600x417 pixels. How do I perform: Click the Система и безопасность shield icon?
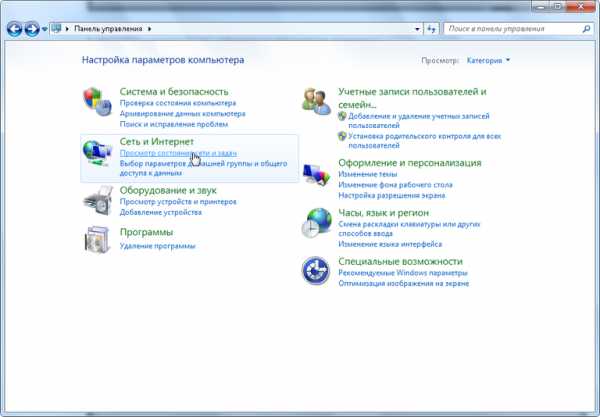pos(97,102)
